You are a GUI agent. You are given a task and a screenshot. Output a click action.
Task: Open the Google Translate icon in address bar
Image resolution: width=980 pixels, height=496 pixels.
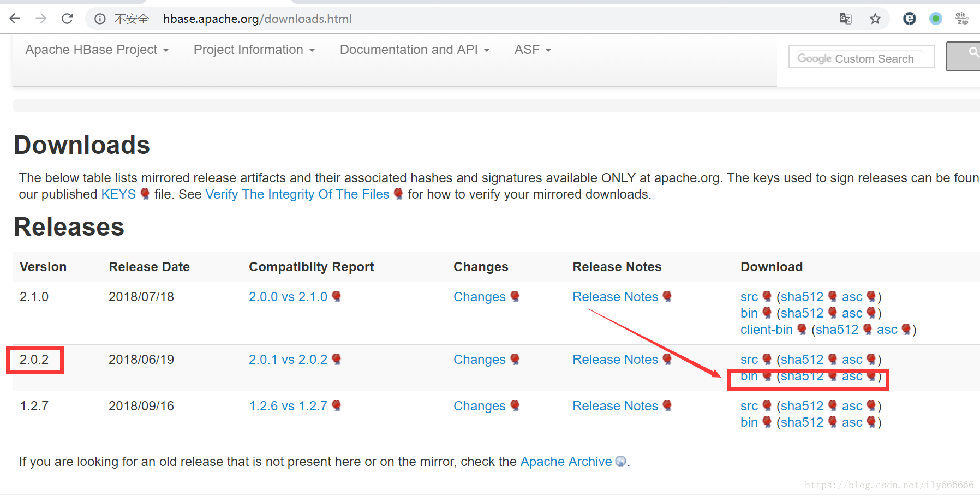[x=845, y=19]
